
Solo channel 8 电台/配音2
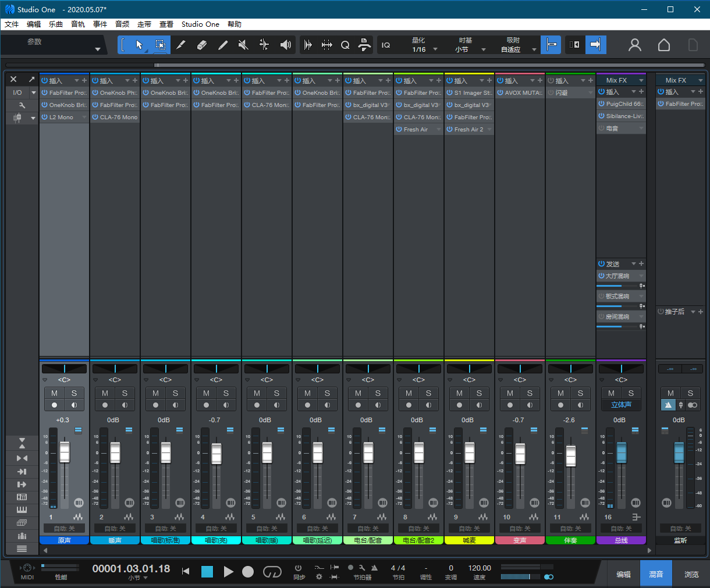(428, 393)
